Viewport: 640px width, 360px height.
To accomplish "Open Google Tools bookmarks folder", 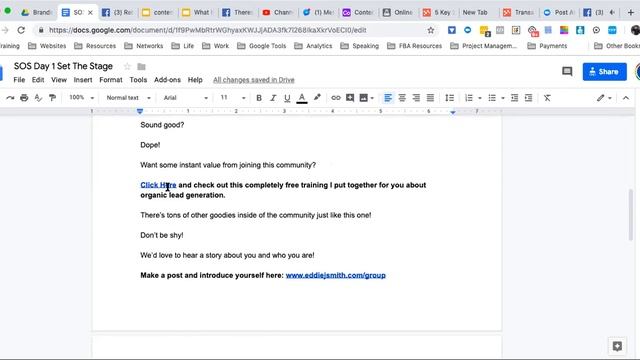I will (x=262, y=46).
